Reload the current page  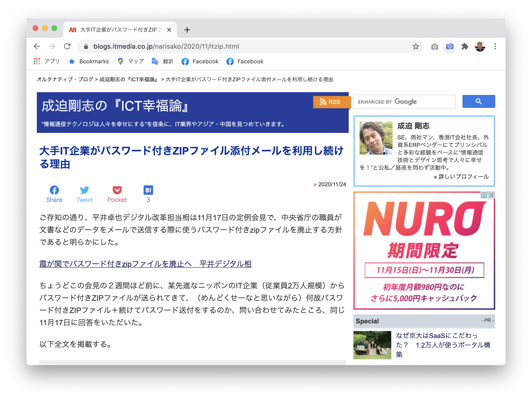67,46
